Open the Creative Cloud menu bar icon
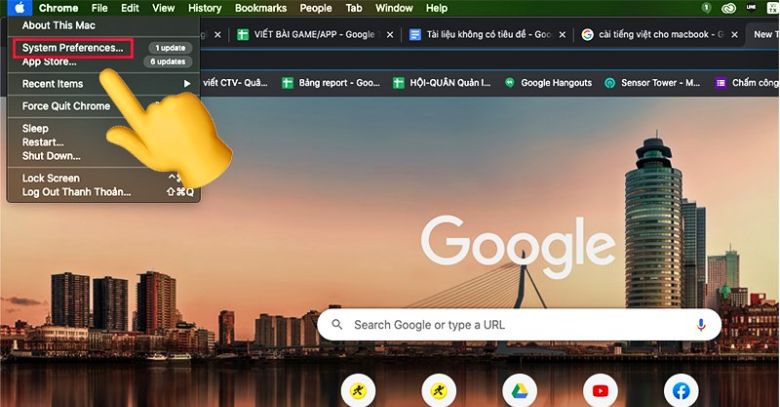780x407 pixels. pyautogui.click(x=729, y=8)
